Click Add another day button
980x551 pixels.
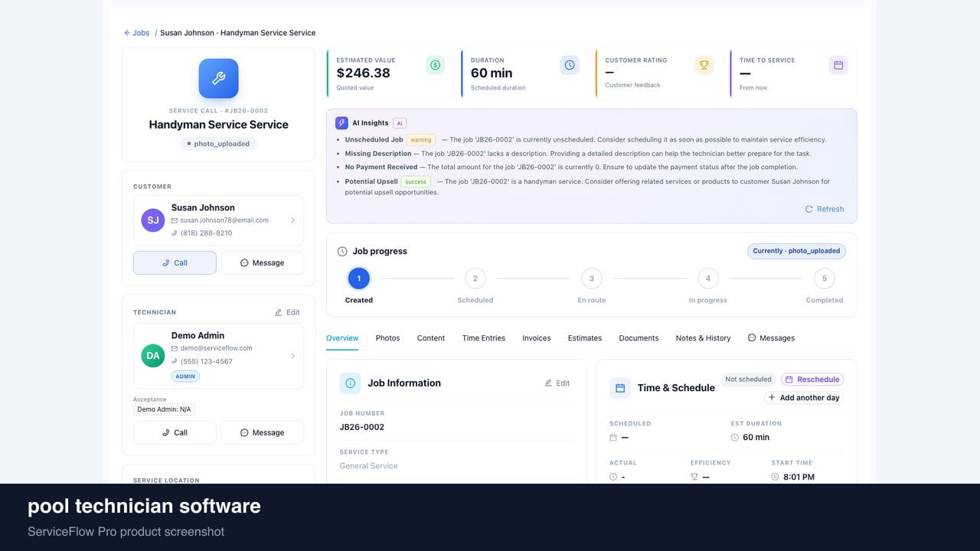804,398
